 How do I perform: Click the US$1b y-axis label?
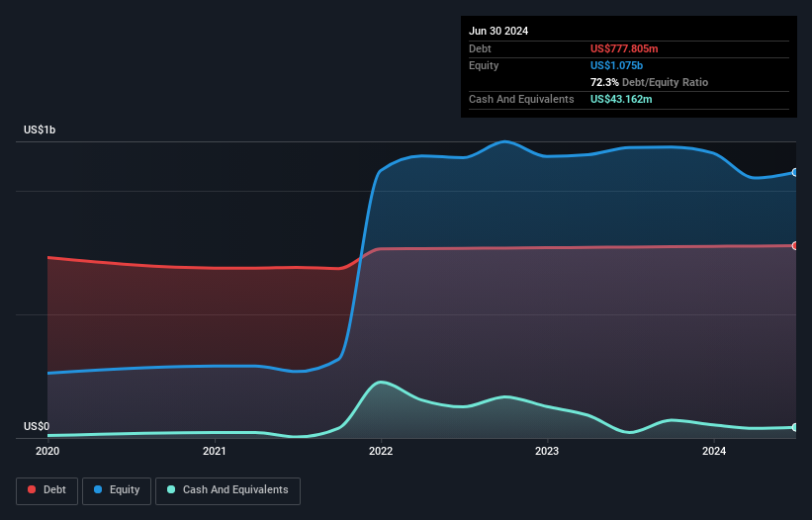tap(40, 130)
